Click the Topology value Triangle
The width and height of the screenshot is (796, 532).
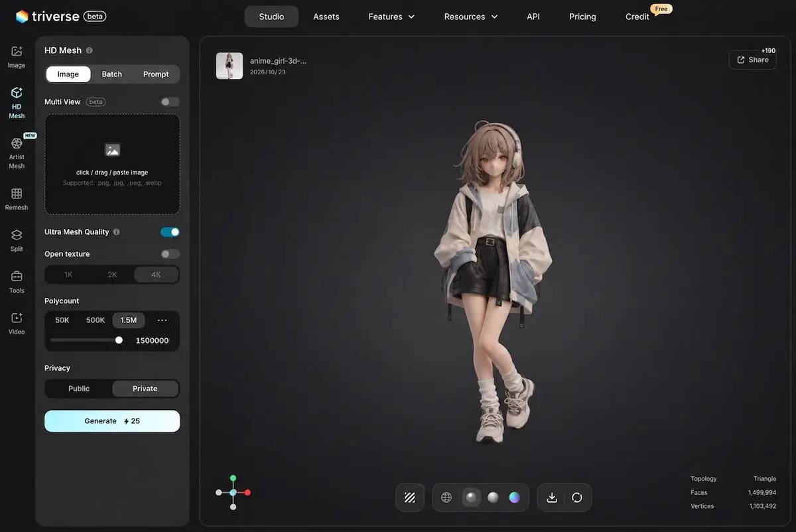(x=765, y=479)
